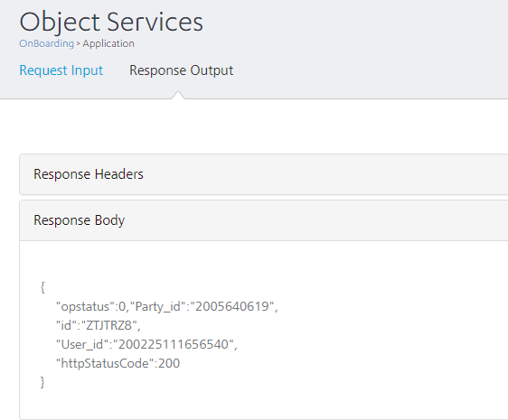Click the Object Services page heading
The width and height of the screenshot is (508, 420).
point(111,22)
